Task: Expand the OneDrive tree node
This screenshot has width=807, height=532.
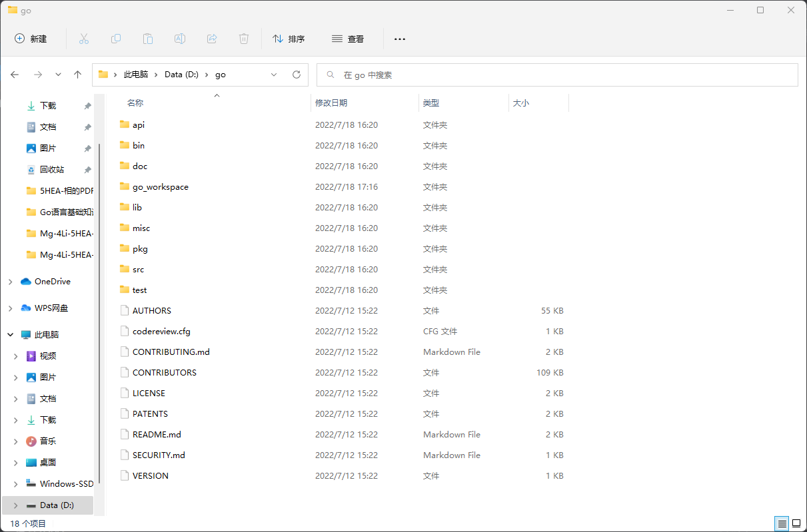Action: click(10, 282)
